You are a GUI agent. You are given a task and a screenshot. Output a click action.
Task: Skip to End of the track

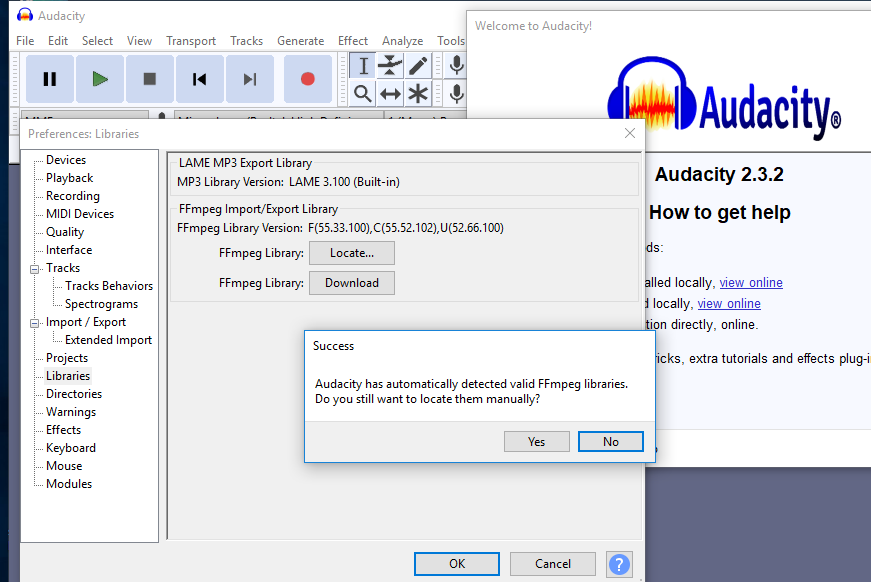click(x=249, y=79)
